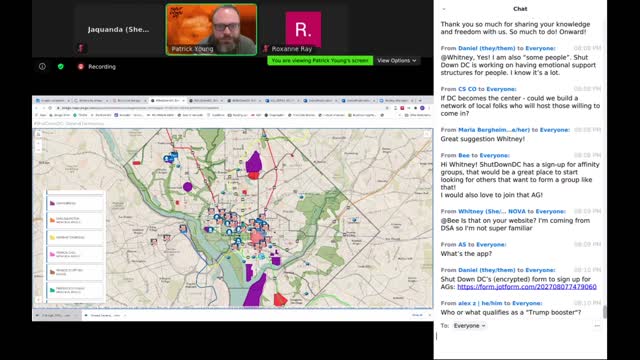Open the browser three-dot menu
Viewport: 640px width, 360px height.
tap(429, 108)
